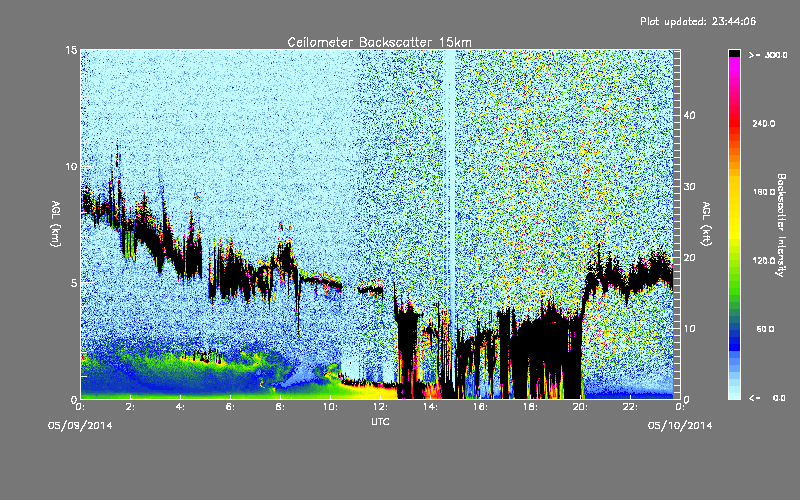This screenshot has width=800, height=500.
Task: Click the '2:' hour tick label
Action: 131,407
